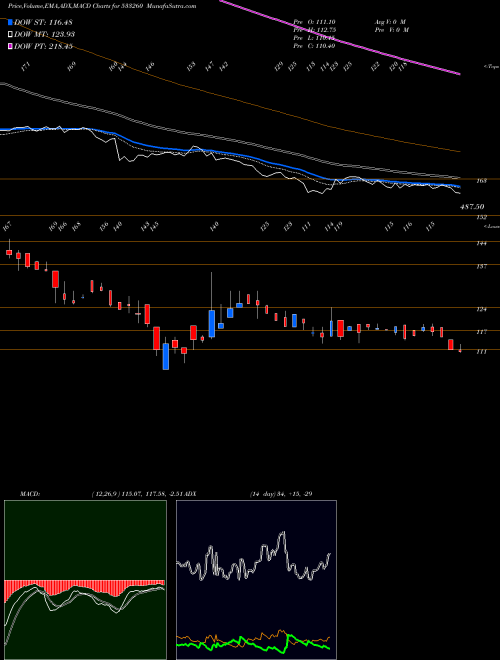Click the blue candle with the long upper wick

pyautogui.click(x=212, y=323)
